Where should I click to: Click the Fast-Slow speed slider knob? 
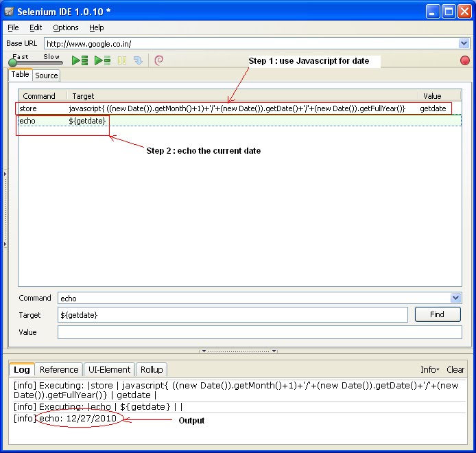[x=13, y=62]
